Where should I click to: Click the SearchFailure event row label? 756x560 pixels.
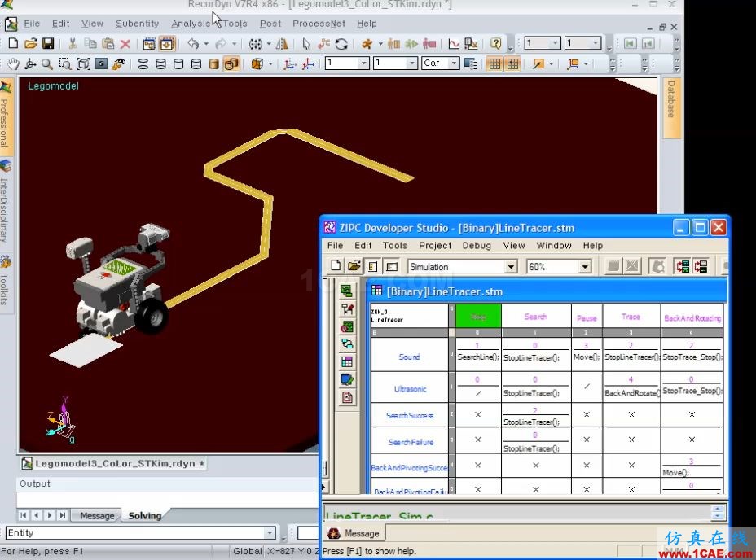point(411,441)
